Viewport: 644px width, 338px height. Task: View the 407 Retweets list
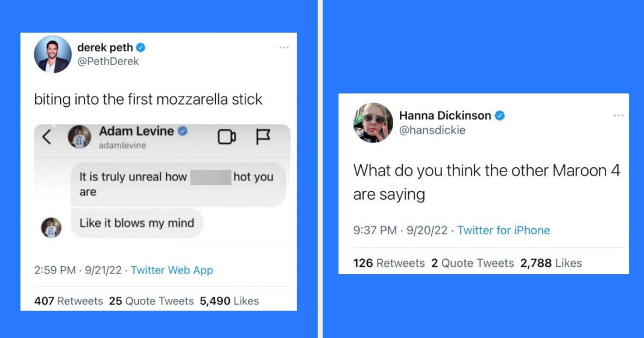69,301
